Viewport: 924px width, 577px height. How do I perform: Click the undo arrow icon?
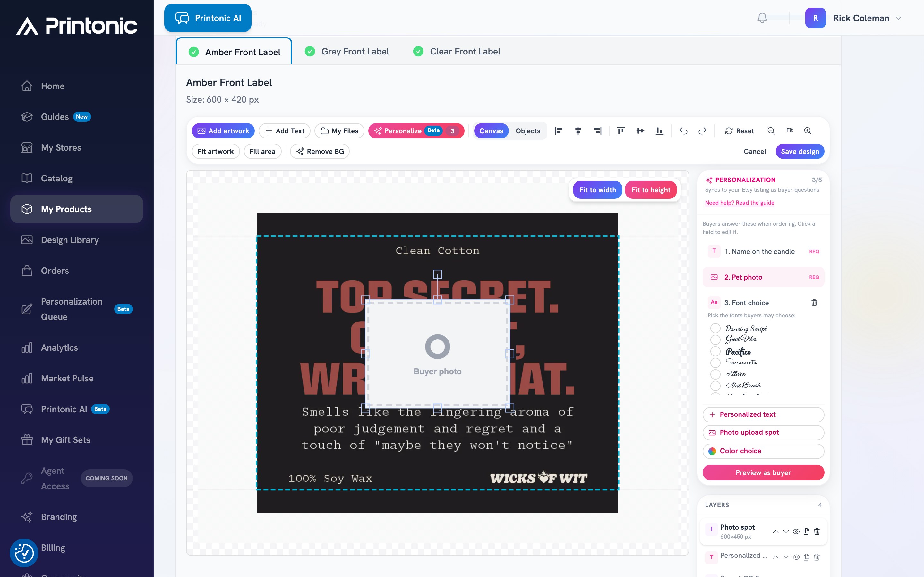pyautogui.click(x=683, y=131)
